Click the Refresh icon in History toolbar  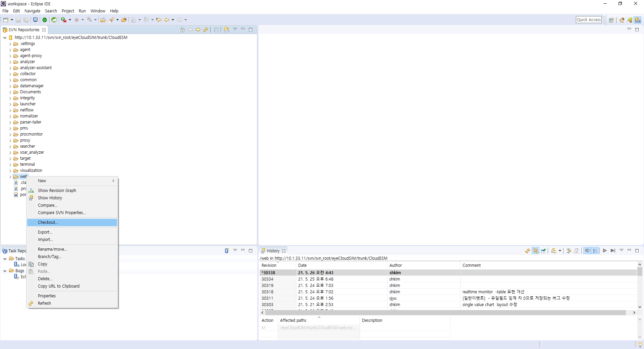[528, 251]
